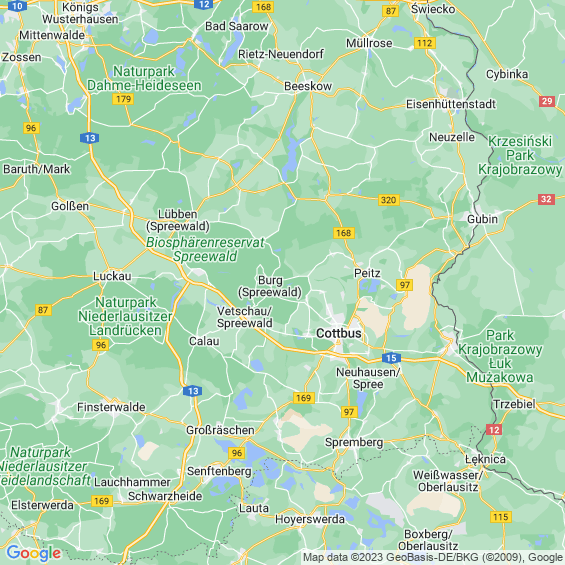Click the Biosphärenreservat Spreewald park label
The height and width of the screenshot is (565, 565).
coord(205,249)
